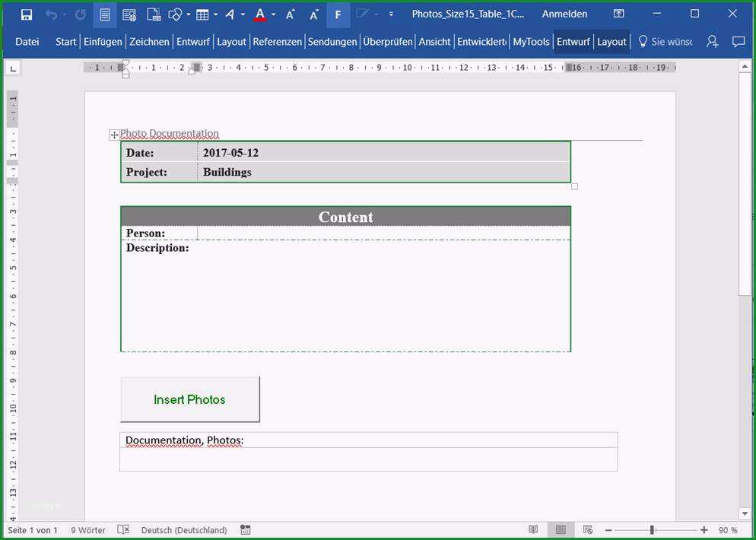Customize the Quick Access Toolbar dropdown

point(391,14)
